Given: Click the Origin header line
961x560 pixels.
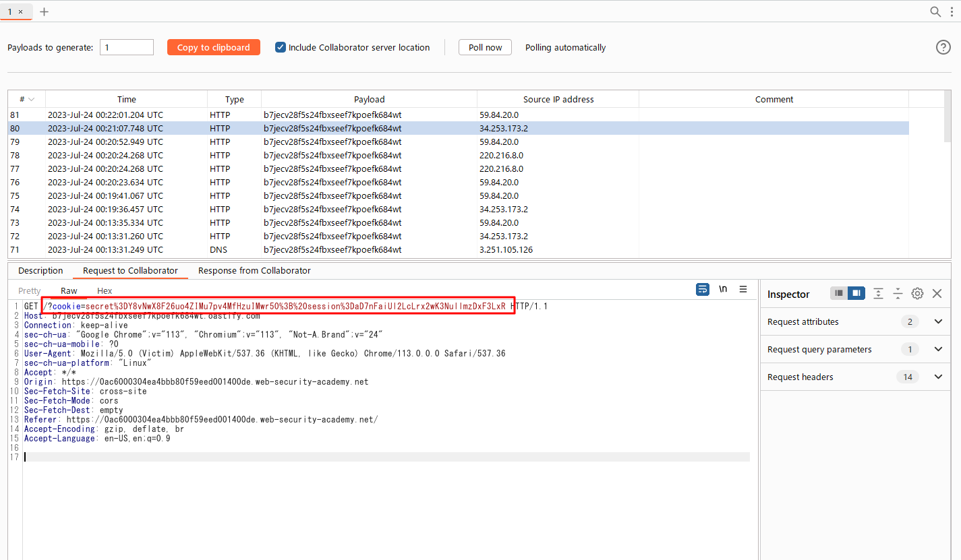Looking at the screenshot, I should pos(196,381).
